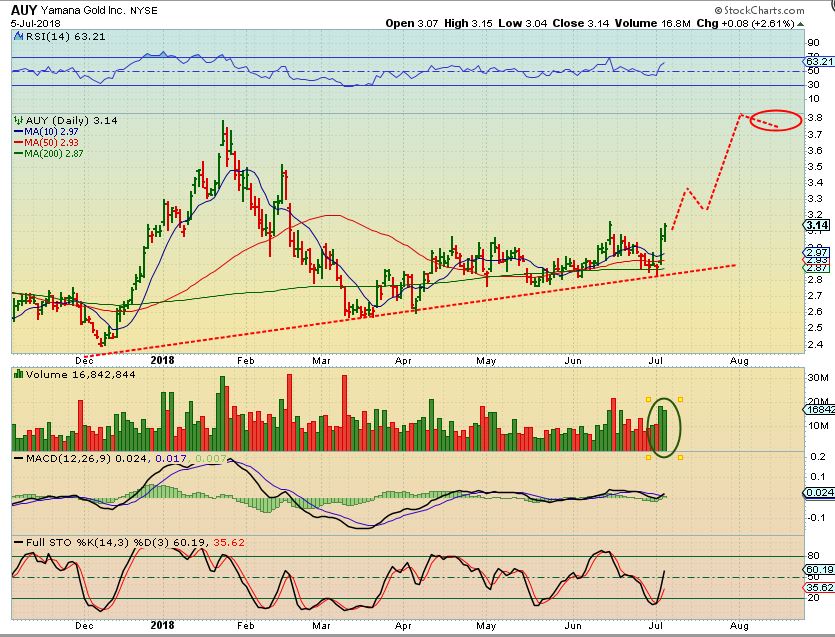Screen dimensions: 835x637
Task: Click the up arrow beside Chg value
Action: (800, 24)
